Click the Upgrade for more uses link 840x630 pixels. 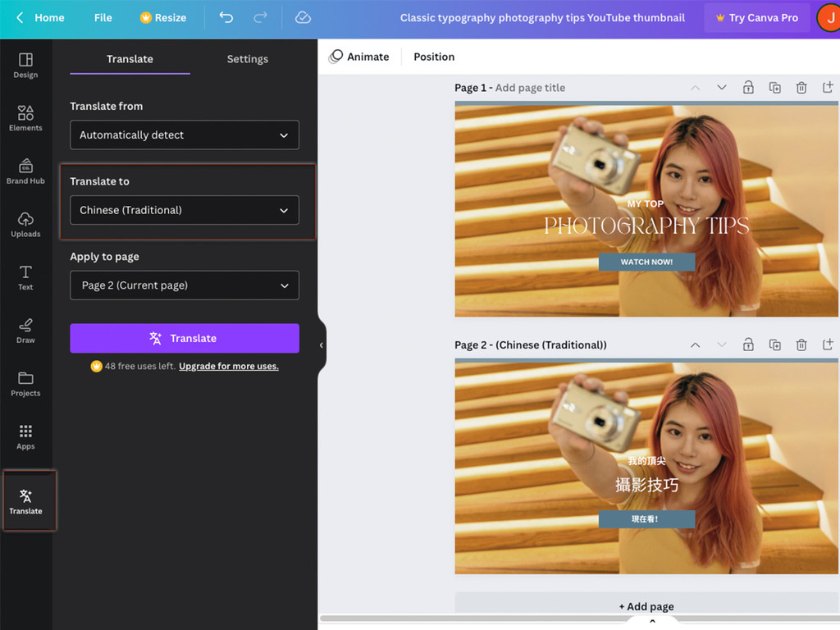228,366
